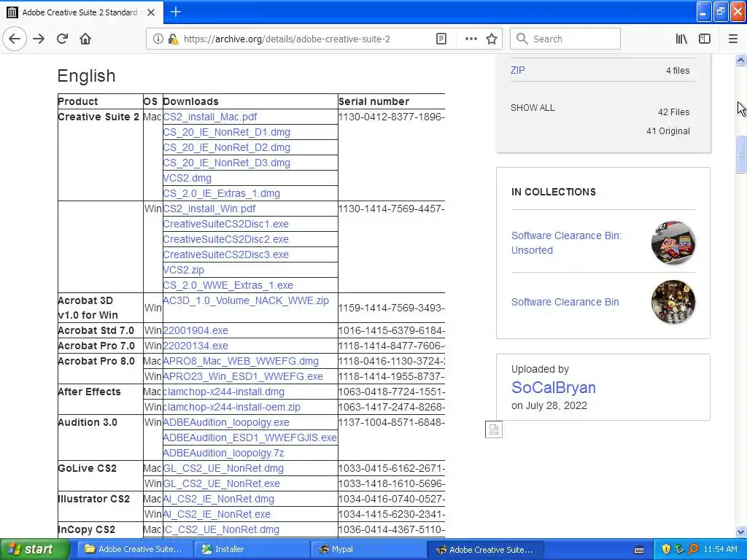Viewport: 747px width, 560px height.
Task: Reload the current page
Action: click(x=62, y=39)
